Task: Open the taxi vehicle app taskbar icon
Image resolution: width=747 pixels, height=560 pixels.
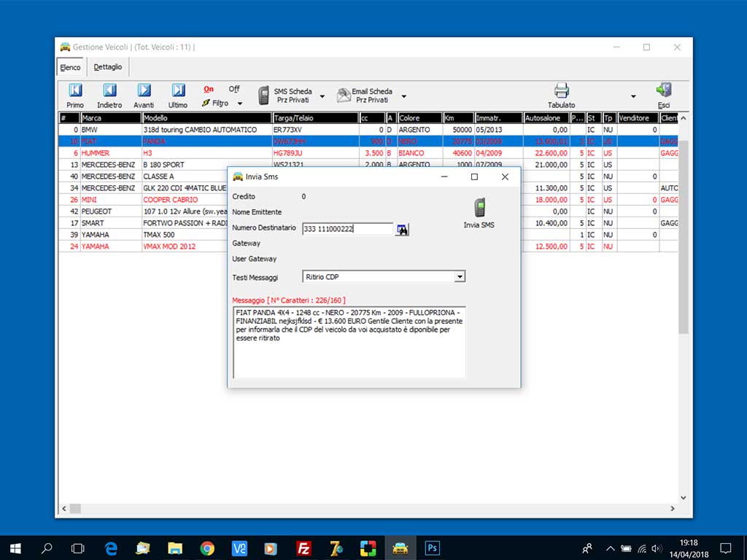Action: click(400, 548)
